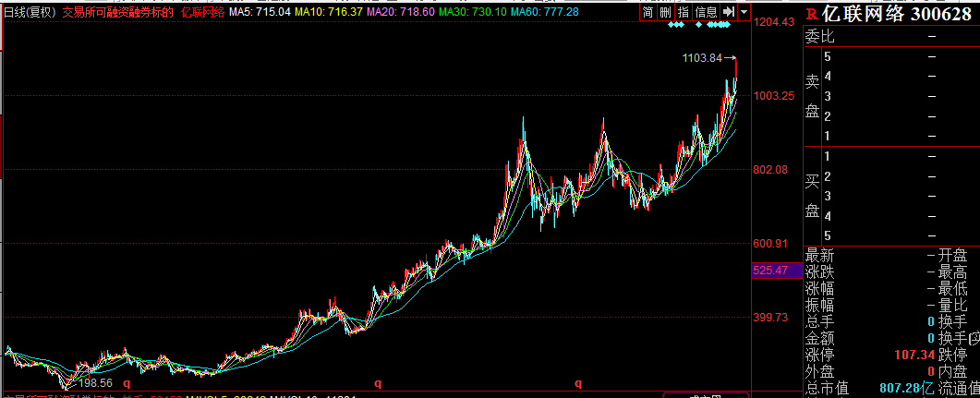This screenshot has width=980, height=398.
Task: Click the 简 simplified view button
Action: [x=648, y=11]
